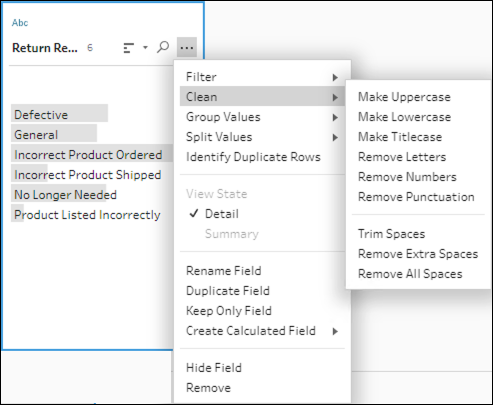Open Create Calculated Field submenu

click(262, 331)
